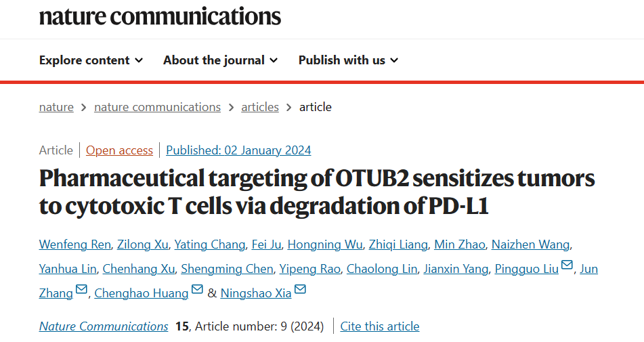Open the Cite this article link

[380, 326]
